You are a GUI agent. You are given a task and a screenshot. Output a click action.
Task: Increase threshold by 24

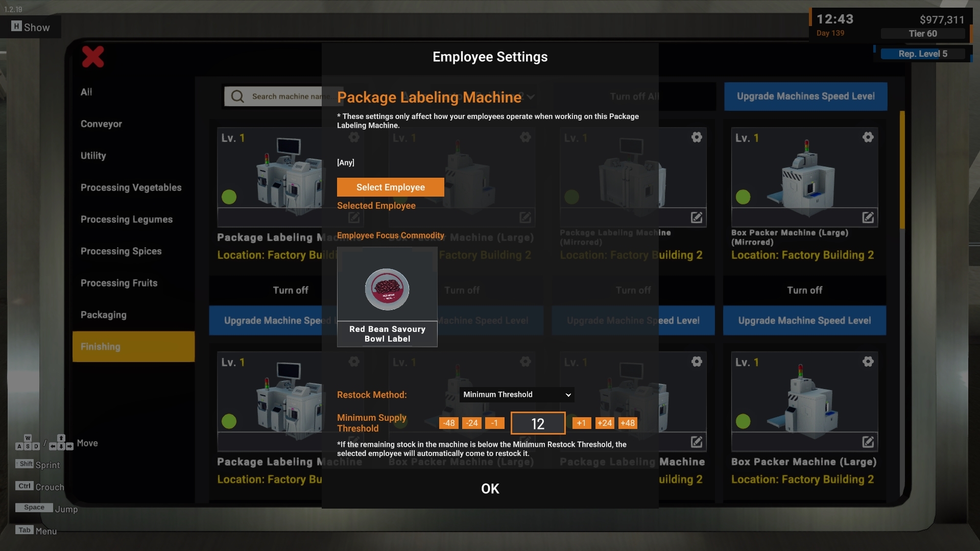(605, 423)
